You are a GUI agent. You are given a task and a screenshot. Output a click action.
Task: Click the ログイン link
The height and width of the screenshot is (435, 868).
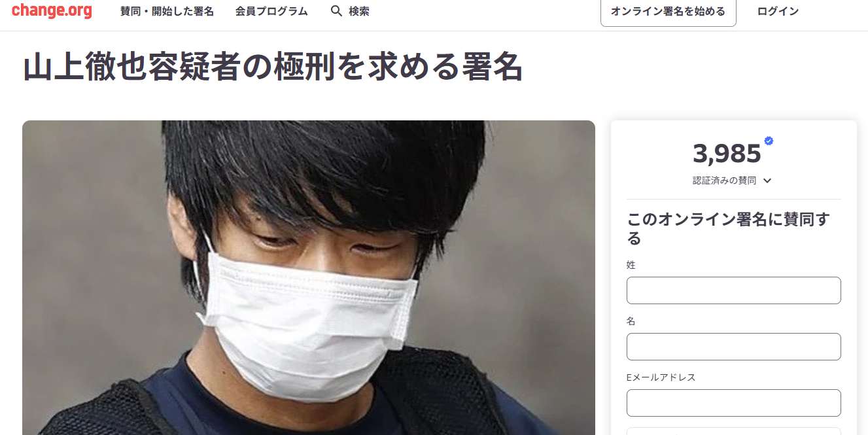pos(778,11)
